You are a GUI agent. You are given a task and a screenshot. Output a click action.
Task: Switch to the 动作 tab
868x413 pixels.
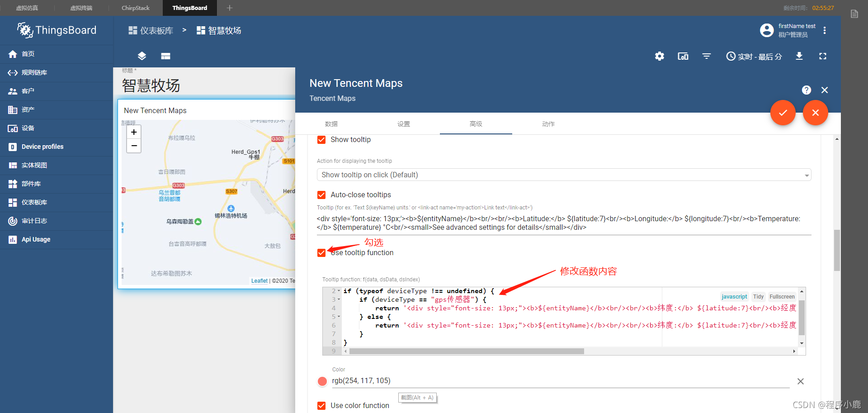click(x=548, y=124)
